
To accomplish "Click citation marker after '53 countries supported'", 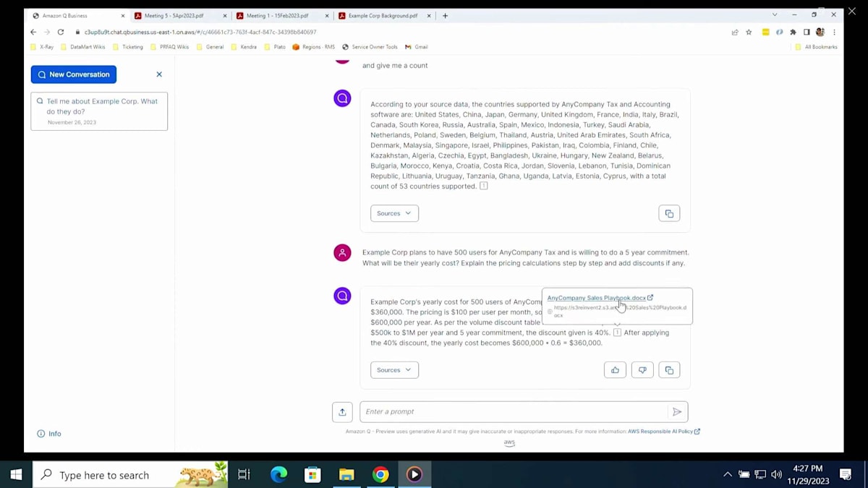I will tap(484, 186).
